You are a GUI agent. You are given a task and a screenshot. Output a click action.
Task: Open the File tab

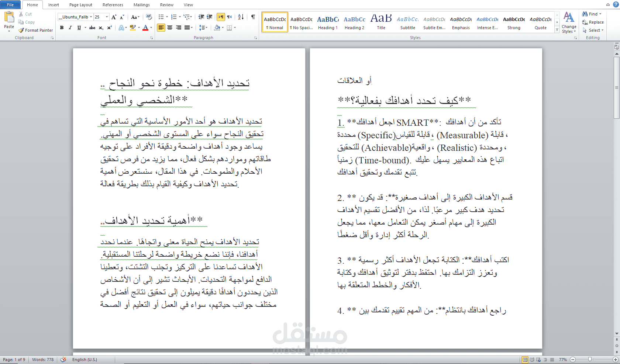(10, 5)
